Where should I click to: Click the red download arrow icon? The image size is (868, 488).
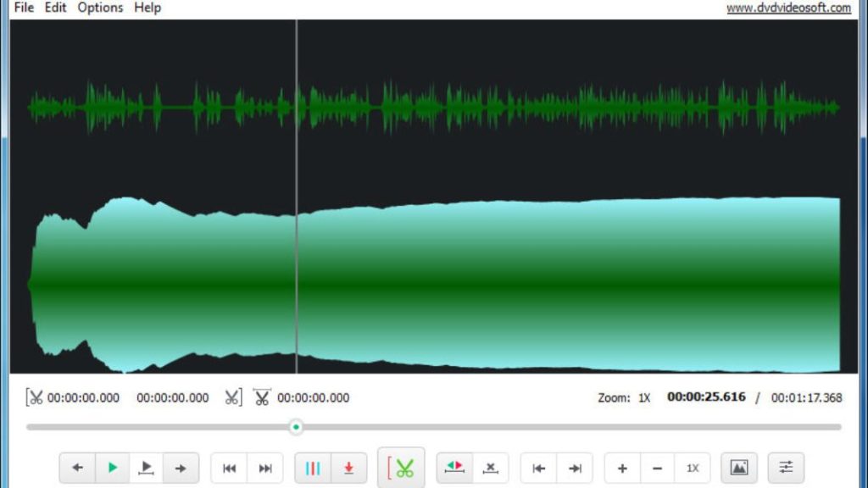pyautogui.click(x=348, y=468)
